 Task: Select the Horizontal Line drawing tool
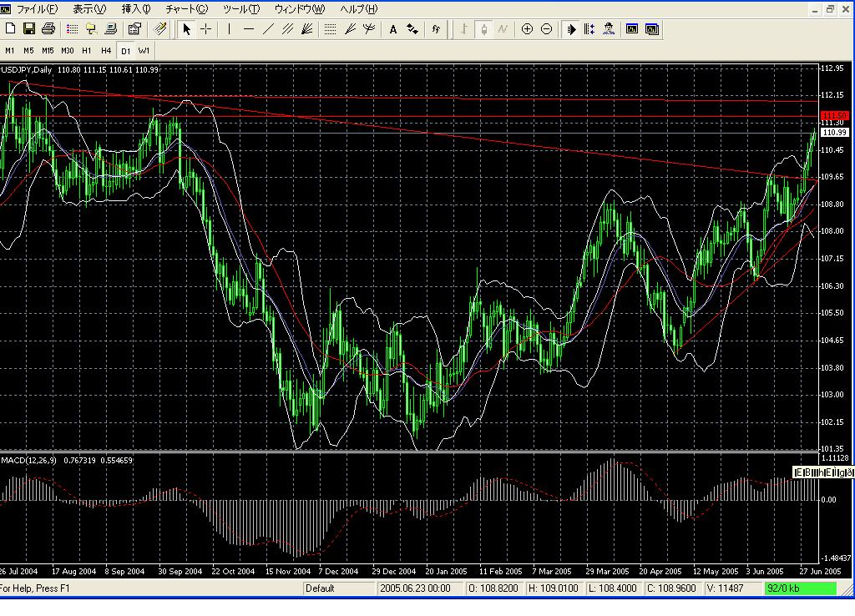[x=249, y=29]
